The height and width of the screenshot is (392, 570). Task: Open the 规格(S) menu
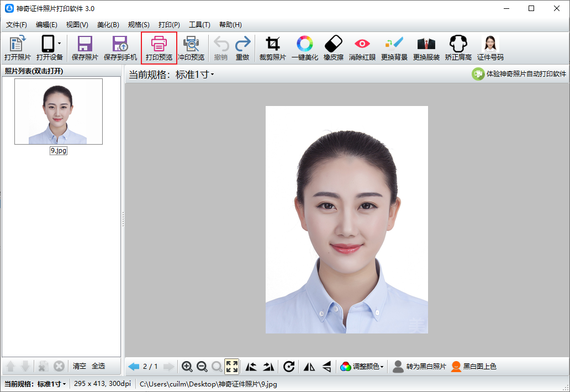139,25
